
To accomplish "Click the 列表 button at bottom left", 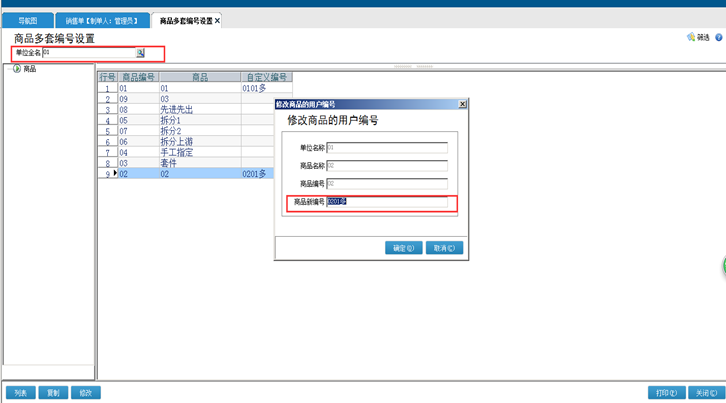I will pos(20,393).
